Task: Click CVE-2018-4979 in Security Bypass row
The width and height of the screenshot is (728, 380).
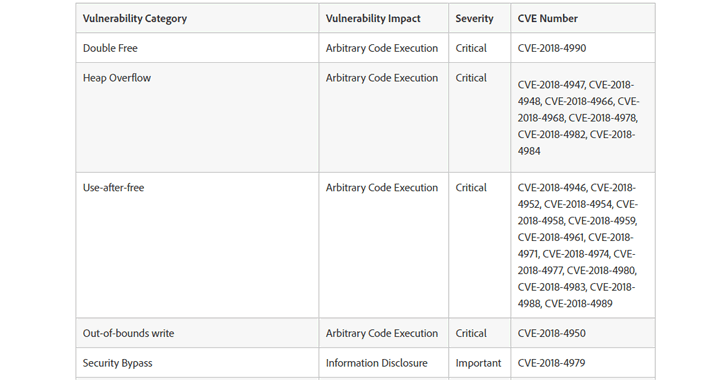Action: coord(551,363)
